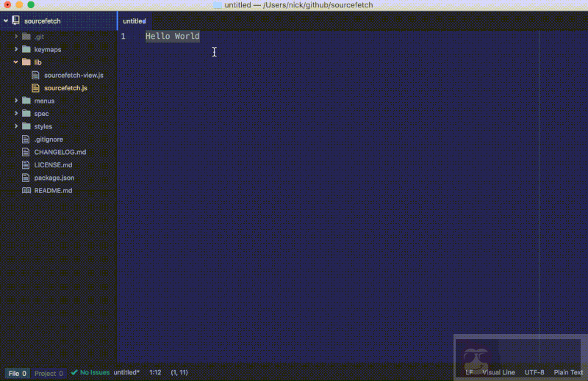Open sourcefetch.js from the tree

[65, 88]
